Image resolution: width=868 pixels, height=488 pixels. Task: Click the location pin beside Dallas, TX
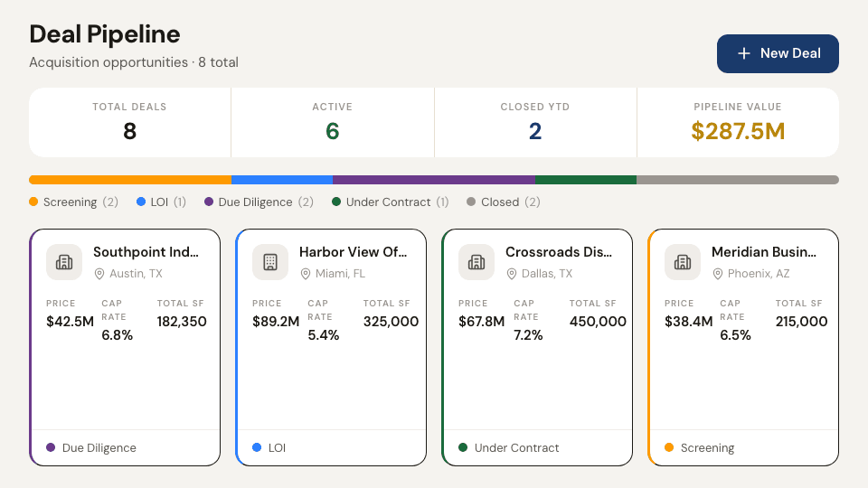[x=512, y=274]
